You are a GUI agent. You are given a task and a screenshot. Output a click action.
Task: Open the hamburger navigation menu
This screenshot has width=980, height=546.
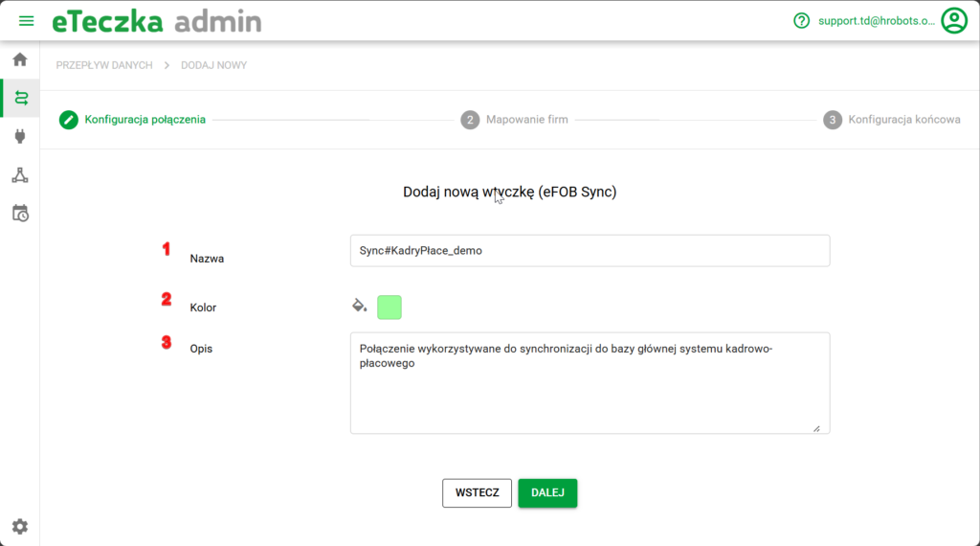pos(26,21)
